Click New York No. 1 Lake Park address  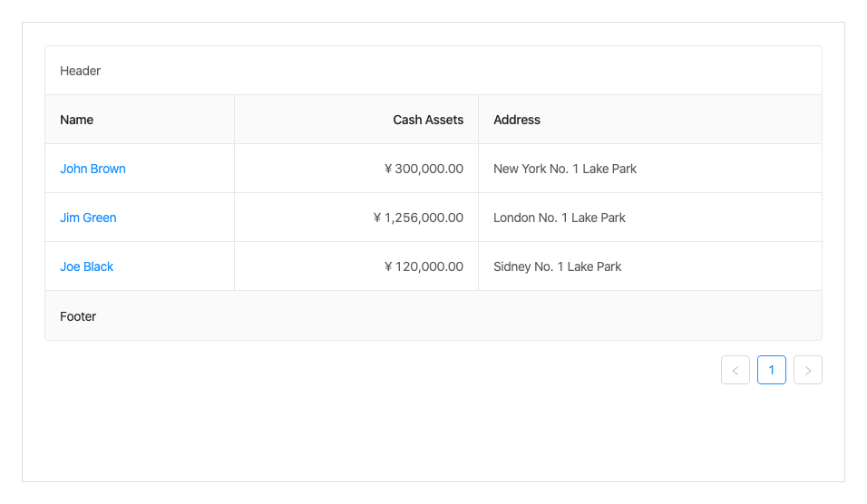(565, 169)
